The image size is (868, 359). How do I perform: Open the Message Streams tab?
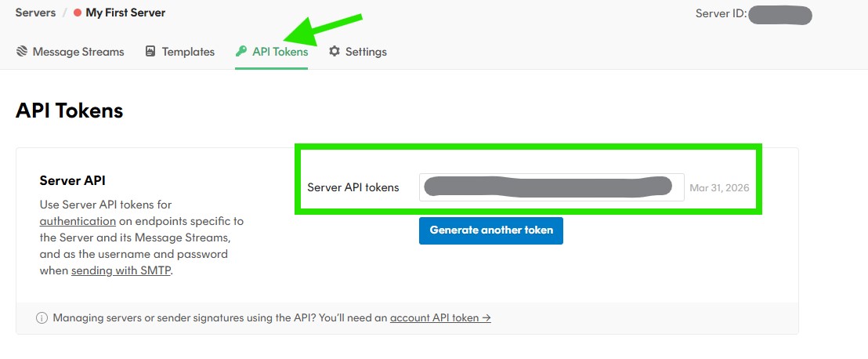tap(78, 52)
